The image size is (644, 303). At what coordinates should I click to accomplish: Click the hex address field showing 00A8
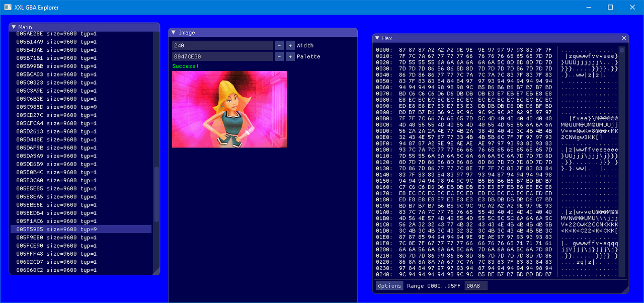[x=476, y=286]
